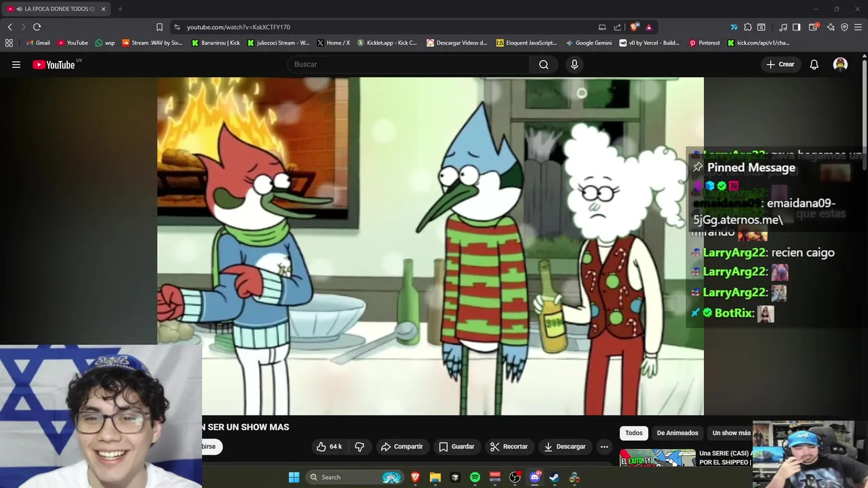Like the video showing 64 k
Screen dimensions: 868x488
[x=329, y=447]
